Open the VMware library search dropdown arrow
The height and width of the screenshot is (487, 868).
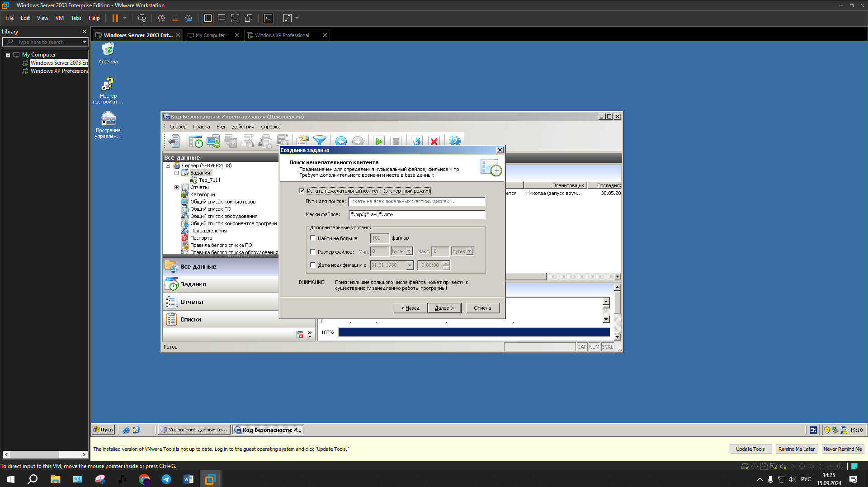coord(85,42)
